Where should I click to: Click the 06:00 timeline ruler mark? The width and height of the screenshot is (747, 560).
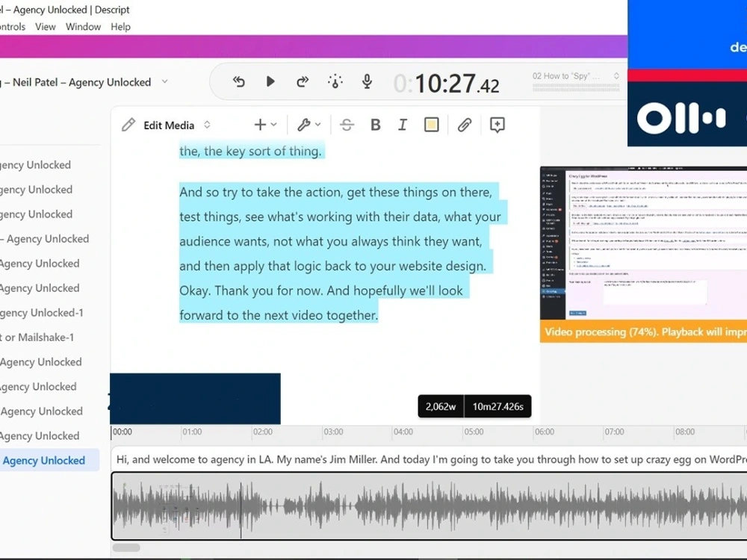pyautogui.click(x=545, y=432)
